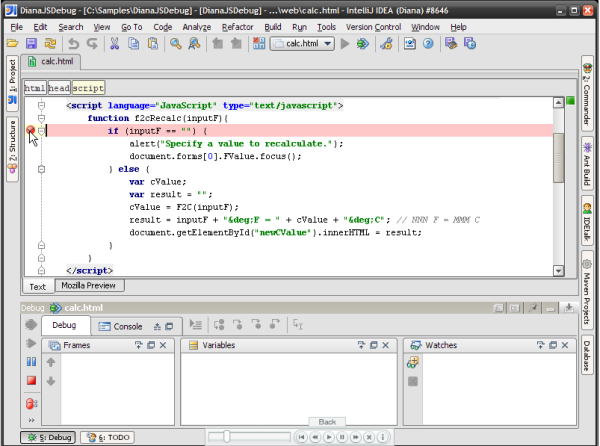Click the green Run arrow in toolbar
The height and width of the screenshot is (446, 600).
tap(345, 44)
